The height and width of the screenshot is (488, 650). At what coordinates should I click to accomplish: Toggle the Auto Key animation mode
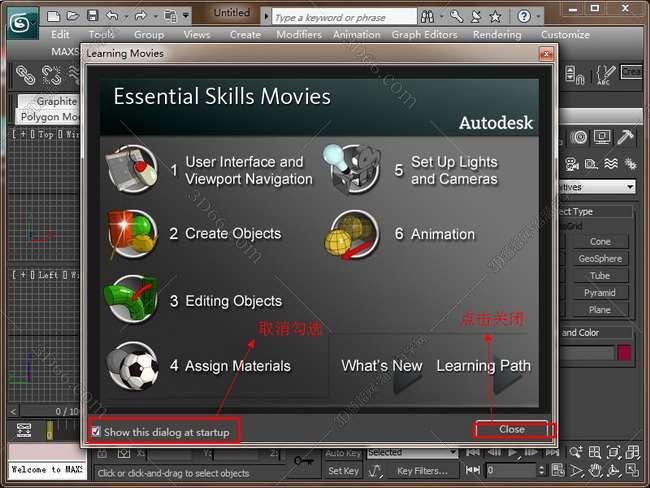click(343, 453)
